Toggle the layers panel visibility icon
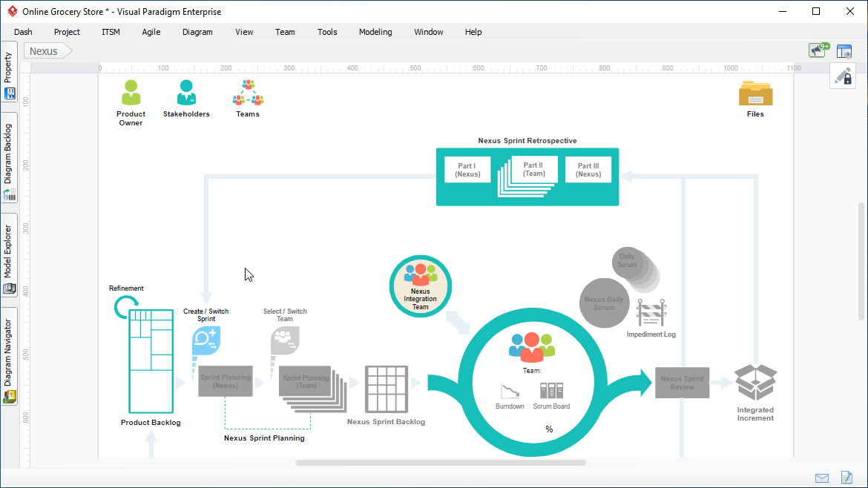This screenshot has height=488, width=868. pos(844,50)
